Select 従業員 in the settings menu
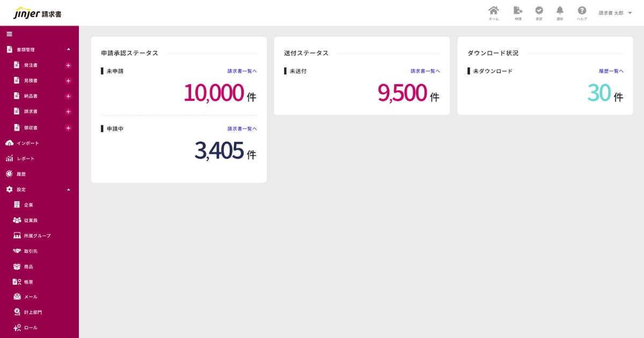 click(x=31, y=221)
